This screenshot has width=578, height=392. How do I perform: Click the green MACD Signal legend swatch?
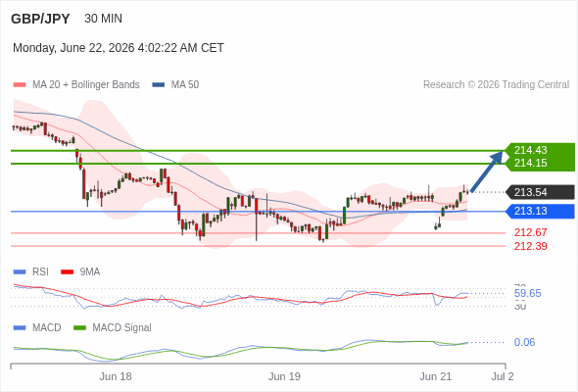pos(79,328)
